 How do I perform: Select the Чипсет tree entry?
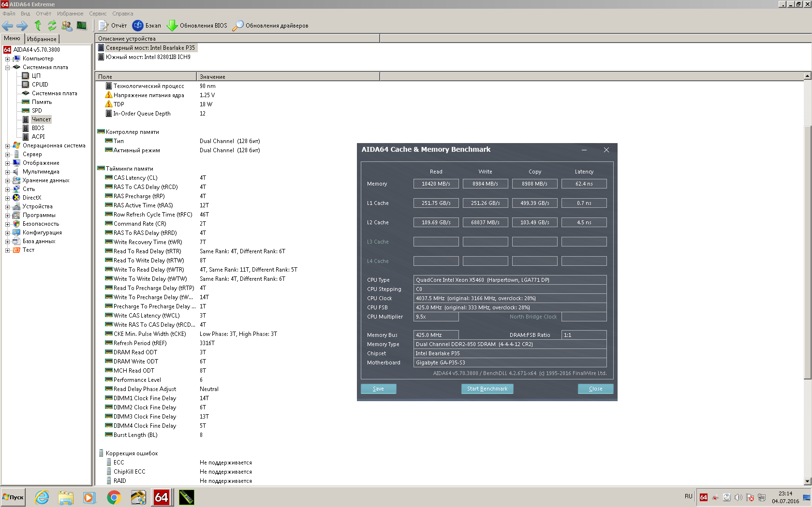coord(41,119)
